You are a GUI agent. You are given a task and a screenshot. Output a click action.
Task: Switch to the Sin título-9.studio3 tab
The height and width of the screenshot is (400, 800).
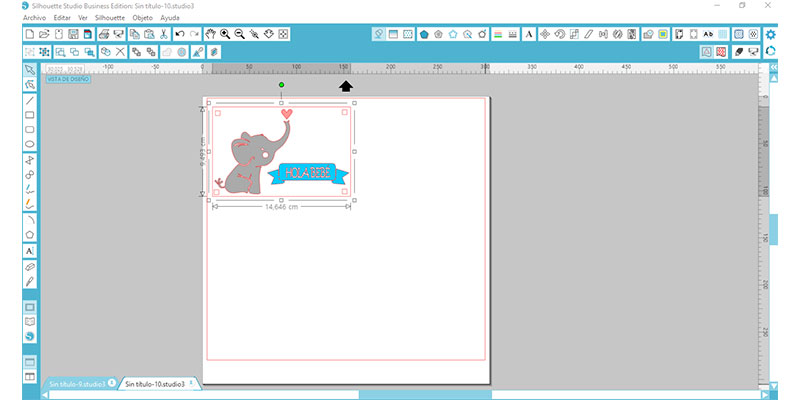[x=80, y=384]
